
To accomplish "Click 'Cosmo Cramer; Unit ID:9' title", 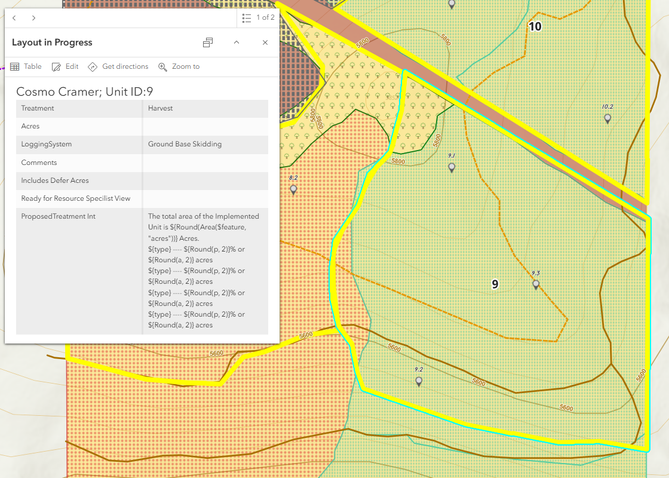I will 84,92.
